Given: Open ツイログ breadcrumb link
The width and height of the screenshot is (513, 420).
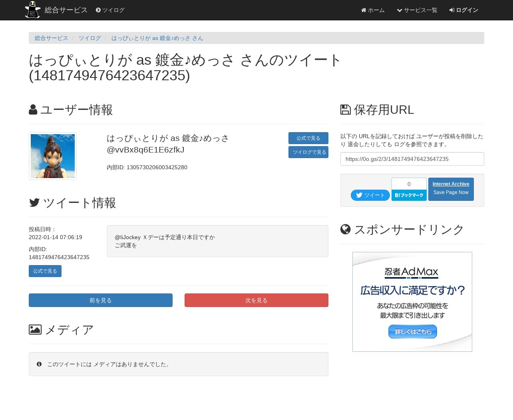Looking at the screenshot, I should click(90, 38).
